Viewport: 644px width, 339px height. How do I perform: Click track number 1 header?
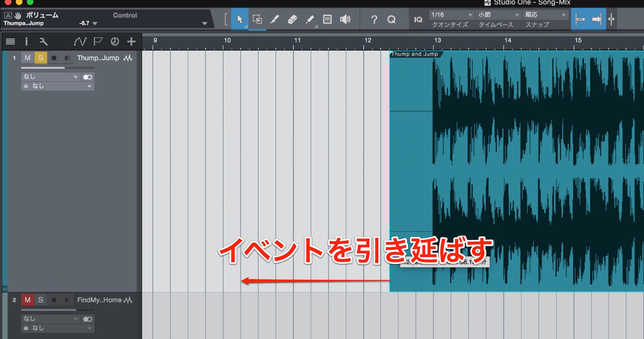point(14,58)
